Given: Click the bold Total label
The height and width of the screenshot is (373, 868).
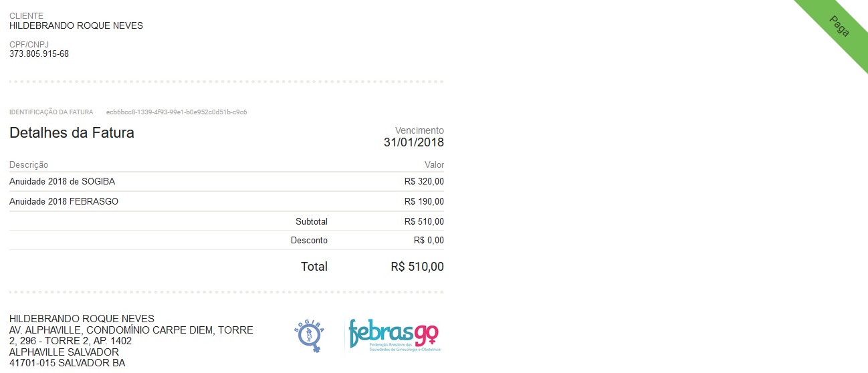Looking at the screenshot, I should pos(314,267).
